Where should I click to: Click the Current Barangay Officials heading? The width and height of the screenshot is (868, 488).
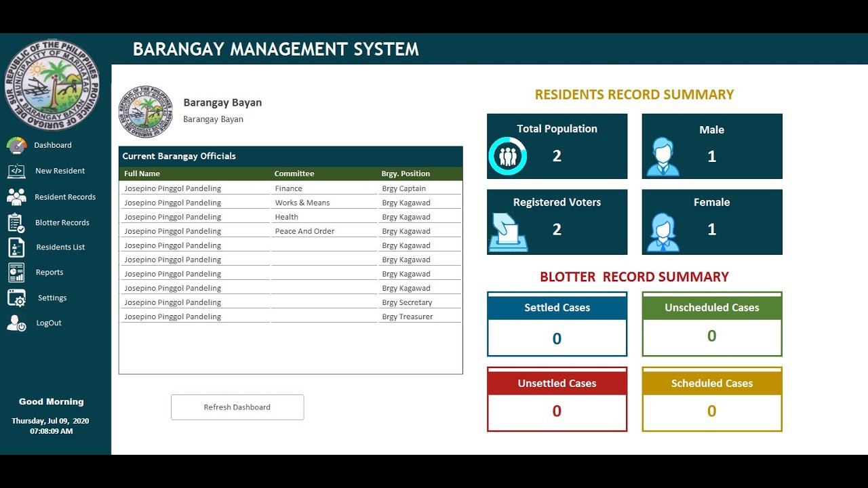point(179,156)
